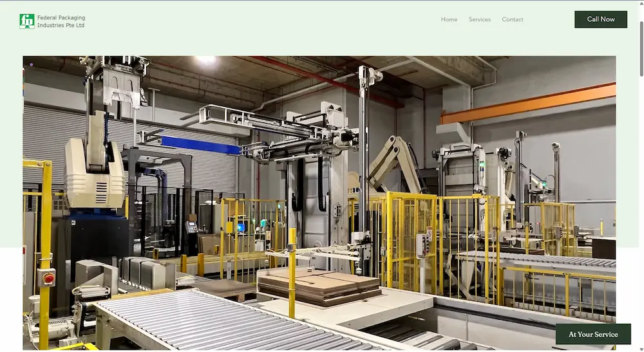This screenshot has width=644, height=352.
Task: Click the Call Now button
Action: click(x=600, y=19)
